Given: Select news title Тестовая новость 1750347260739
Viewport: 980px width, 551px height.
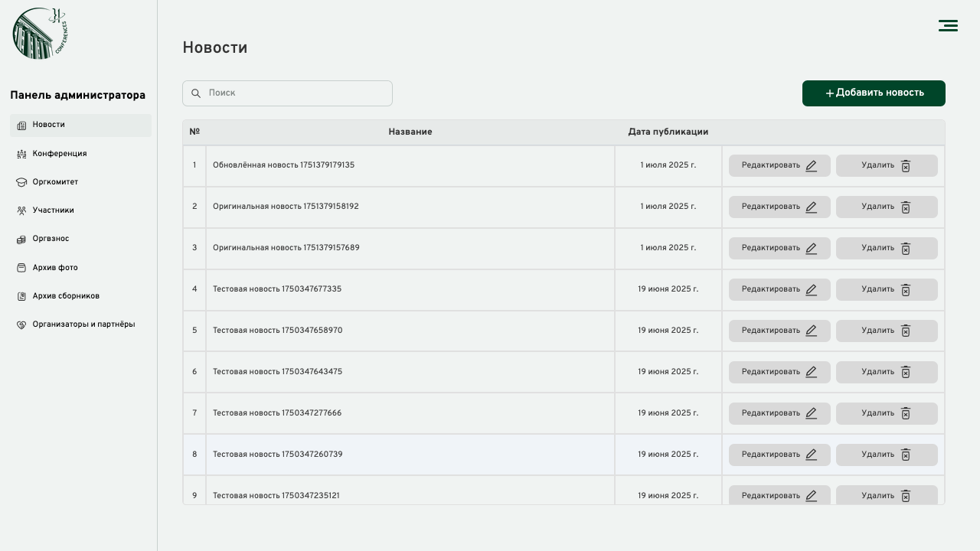Looking at the screenshot, I should (x=277, y=455).
